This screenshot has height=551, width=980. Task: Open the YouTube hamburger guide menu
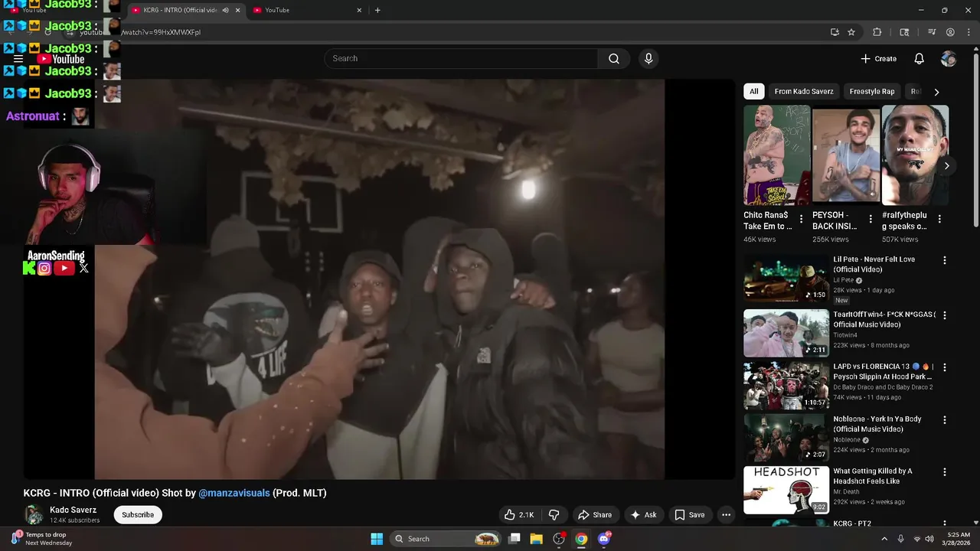click(x=18, y=59)
